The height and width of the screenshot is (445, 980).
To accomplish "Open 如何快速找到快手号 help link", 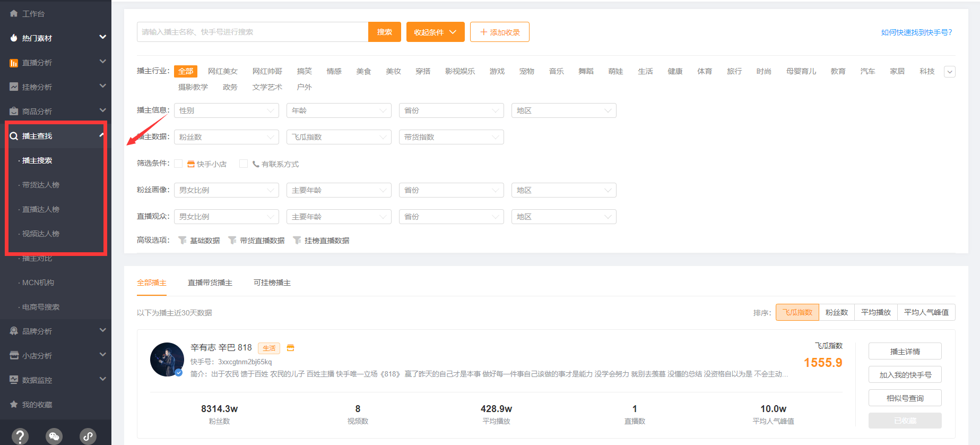I will pos(916,32).
